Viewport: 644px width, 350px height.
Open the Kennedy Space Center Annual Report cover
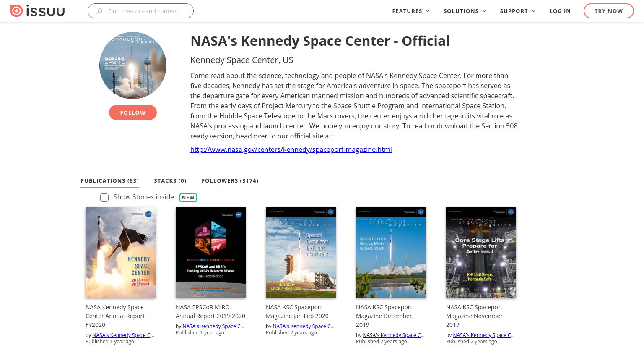click(x=121, y=252)
